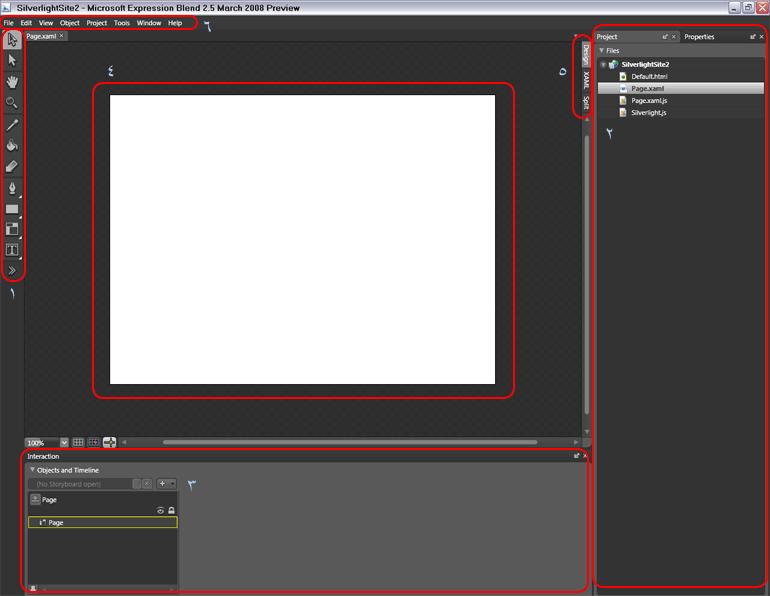Screen dimensions: 770x596
Task: Click the 100% zoom value field
Action: coord(43,442)
